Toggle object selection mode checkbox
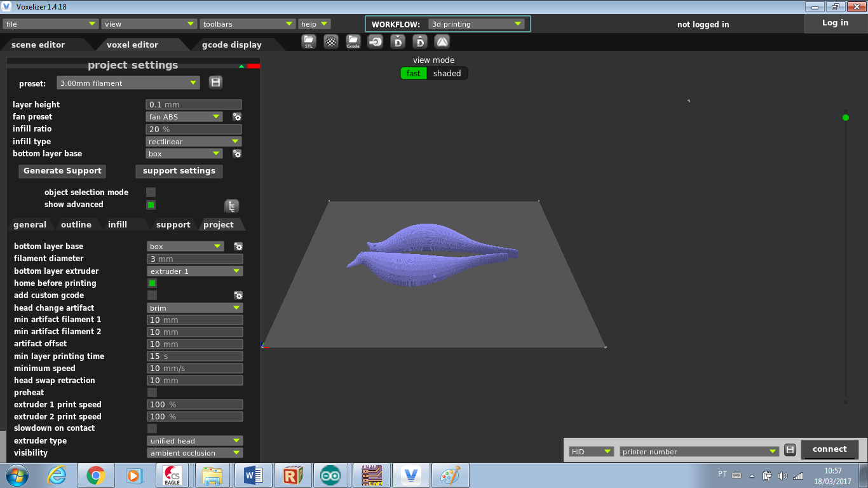This screenshot has width=868, height=488. [151, 193]
